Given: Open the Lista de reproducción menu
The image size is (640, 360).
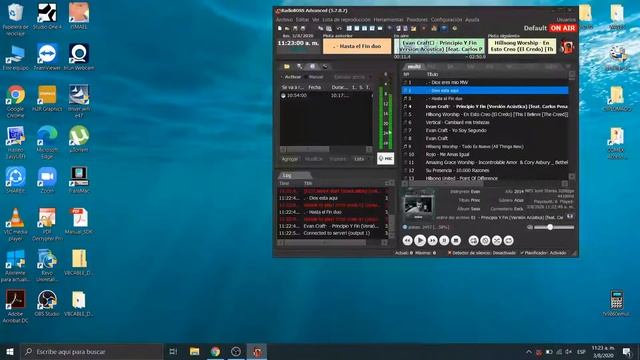Looking at the screenshot, I should click(347, 20).
